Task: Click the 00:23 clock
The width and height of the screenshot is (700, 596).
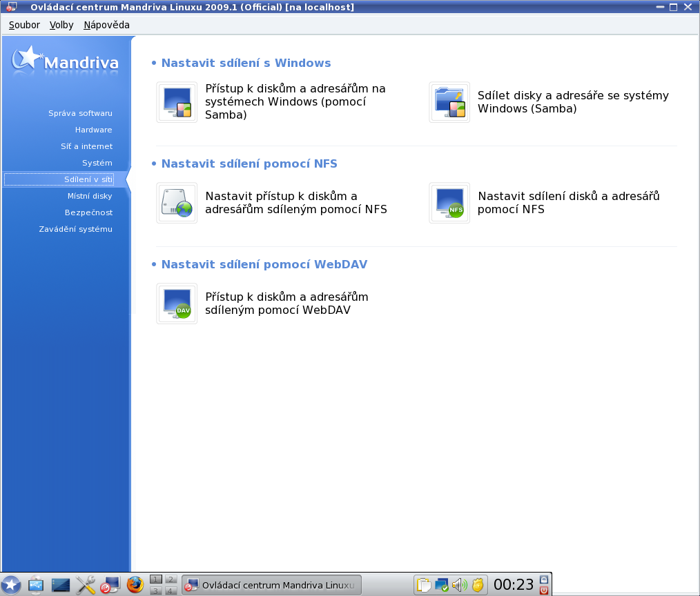Action: coord(514,584)
